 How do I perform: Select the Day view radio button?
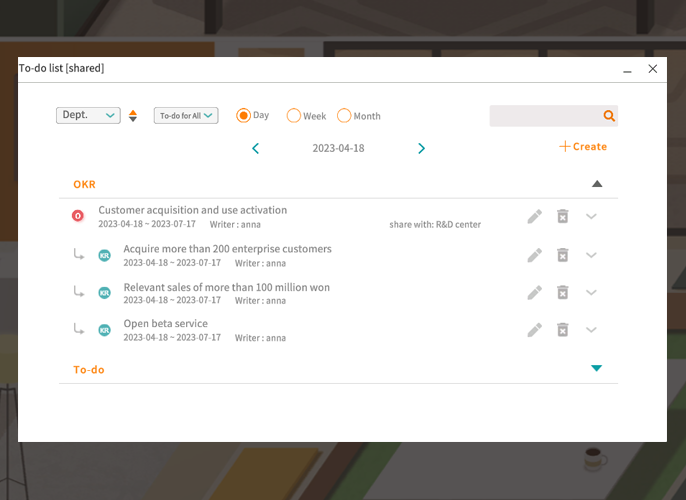[243, 115]
